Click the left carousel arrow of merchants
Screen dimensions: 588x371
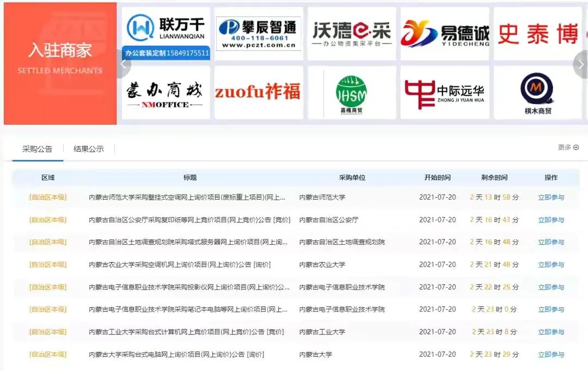click(124, 64)
